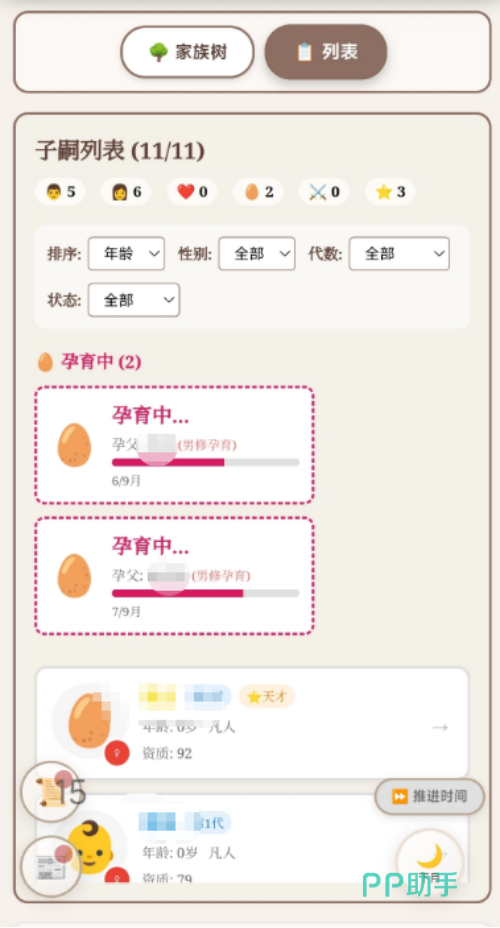
Task: Open the 排序 dropdown set to 年龄
Action: (127, 254)
